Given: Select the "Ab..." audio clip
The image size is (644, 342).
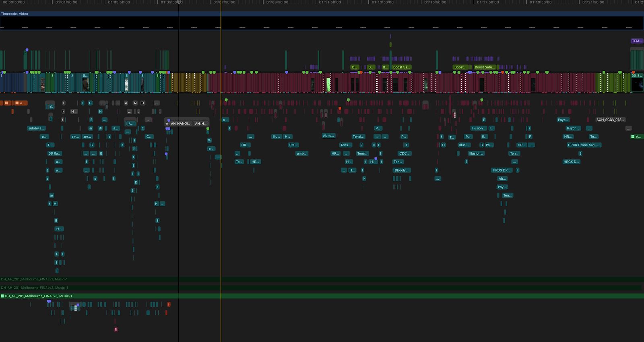Looking at the screenshot, I should pos(502,179).
